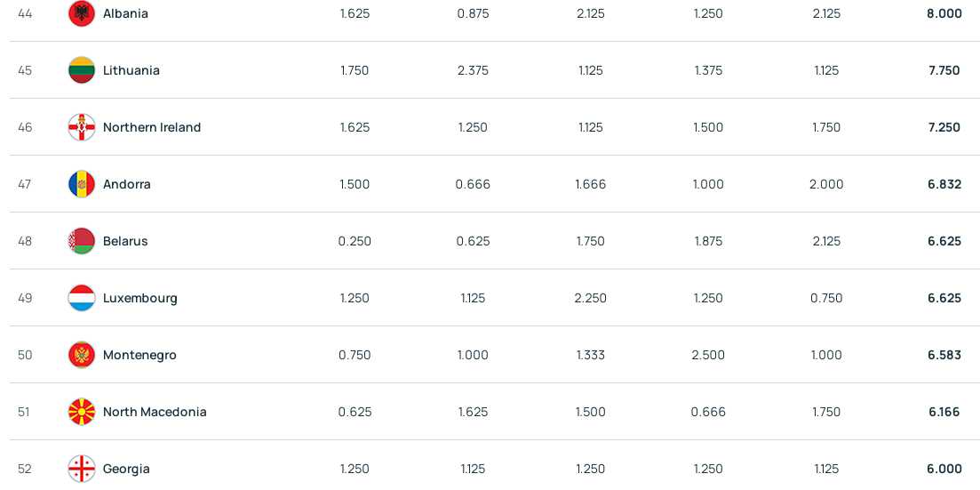Open the North Macedonia name link
This screenshot has width=980, height=490.
coord(155,412)
